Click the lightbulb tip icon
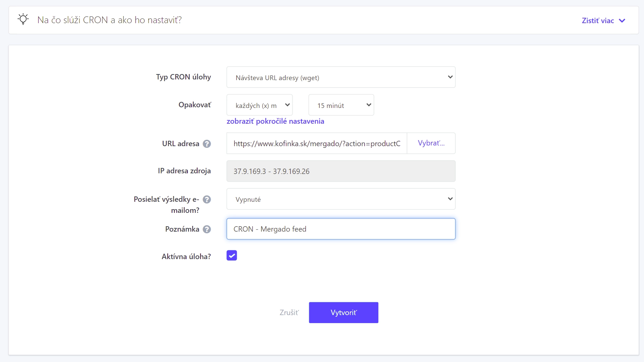This screenshot has width=644, height=362. (x=23, y=19)
